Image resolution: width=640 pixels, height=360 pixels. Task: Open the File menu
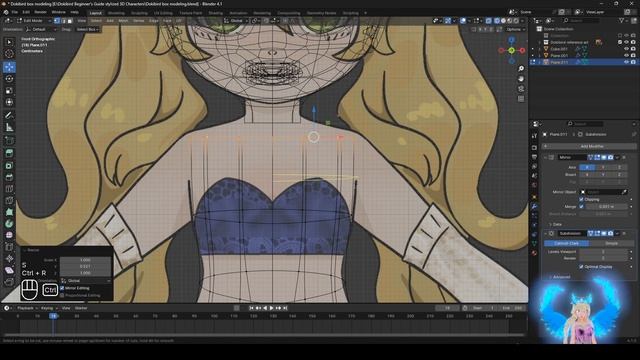14,12
